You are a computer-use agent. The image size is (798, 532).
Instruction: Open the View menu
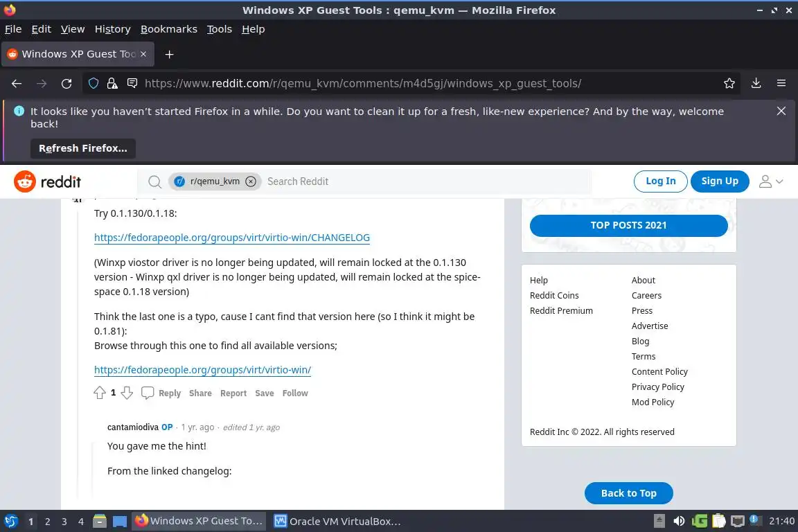[x=73, y=29]
